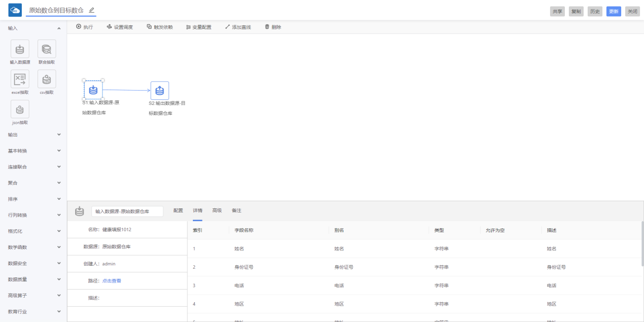644x322 pixels.
Task: Select the 联合抽取 component icon
Action: 47,49
